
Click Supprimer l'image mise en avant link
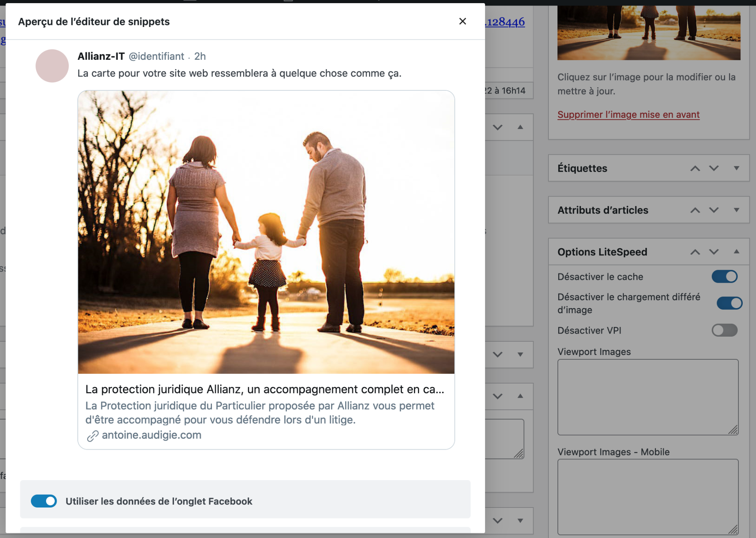(628, 115)
